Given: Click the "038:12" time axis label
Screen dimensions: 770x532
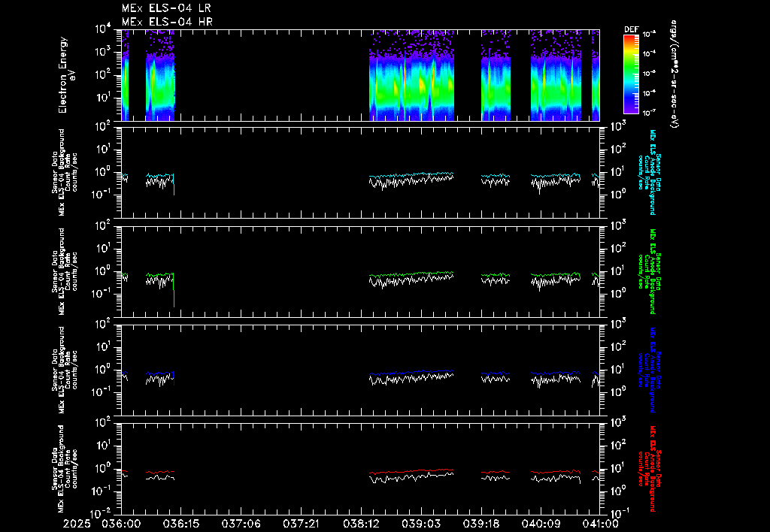Looking at the screenshot, I should click(361, 524).
